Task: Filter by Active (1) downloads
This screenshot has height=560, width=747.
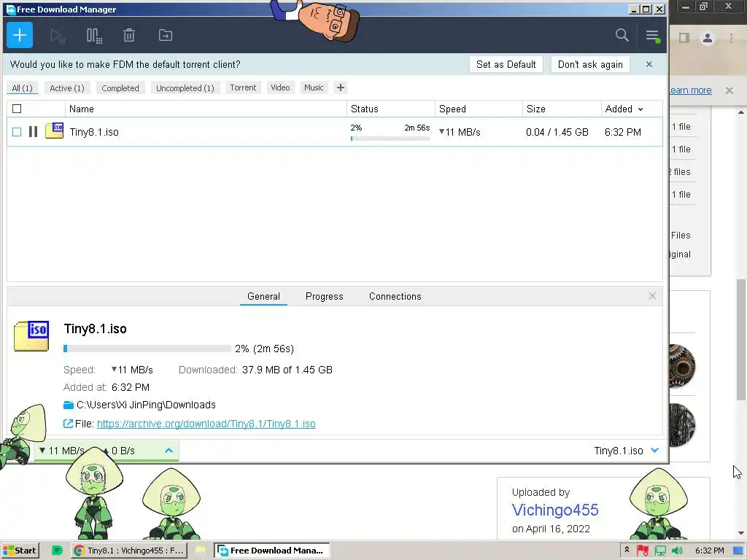Action: pos(67,88)
